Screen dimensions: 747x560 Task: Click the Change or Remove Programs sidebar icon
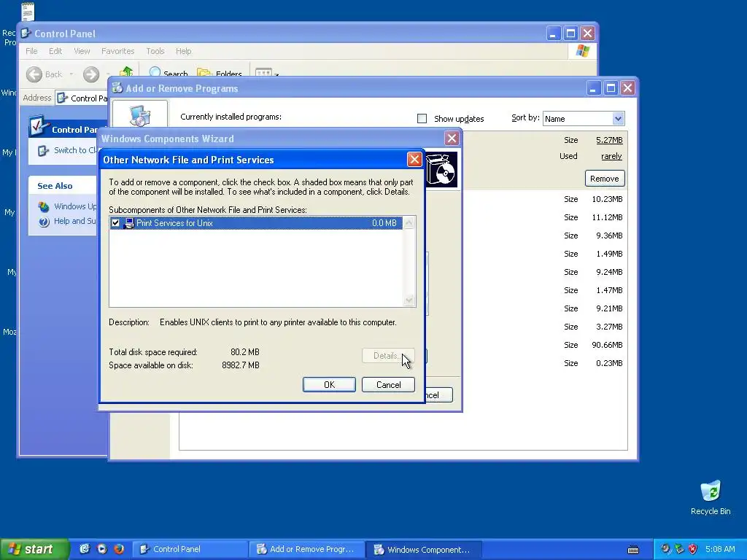[x=140, y=114]
